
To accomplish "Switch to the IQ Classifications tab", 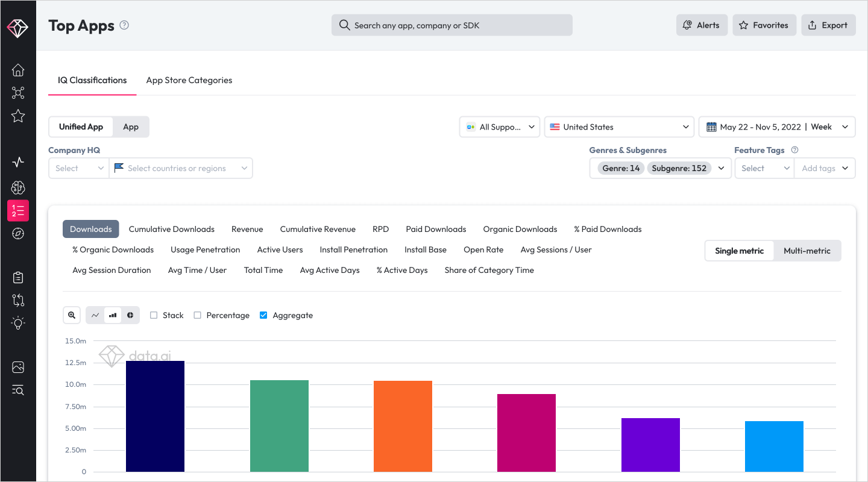I will (92, 80).
